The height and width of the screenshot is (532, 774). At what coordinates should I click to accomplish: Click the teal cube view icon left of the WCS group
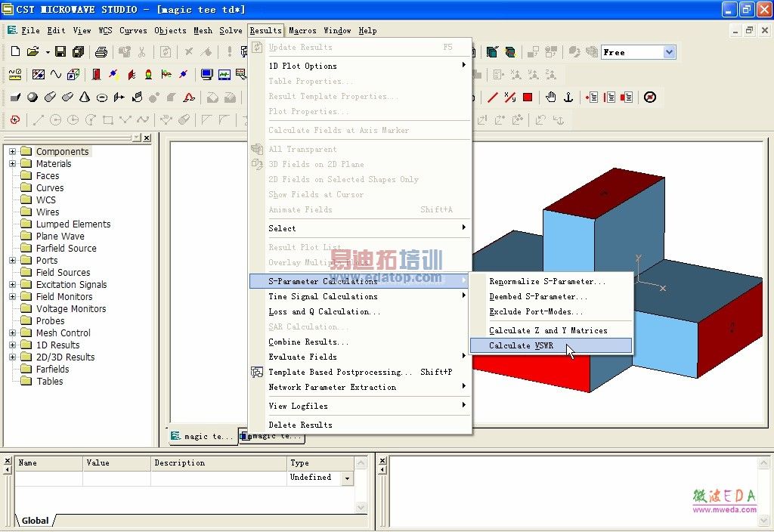[492, 52]
